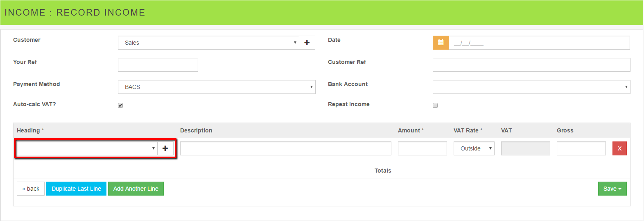The width and height of the screenshot is (644, 221).
Task: Select the Heading dropdown in line row
Action: pos(87,148)
